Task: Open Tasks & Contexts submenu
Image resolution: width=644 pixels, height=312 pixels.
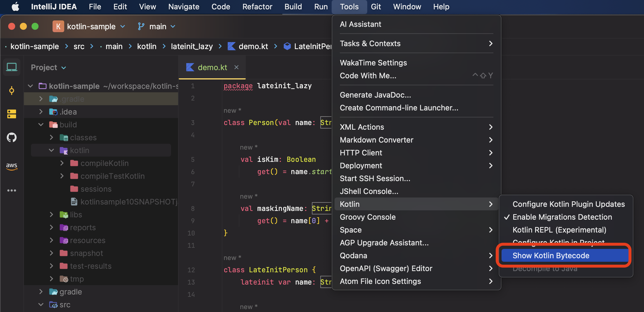Action: (x=416, y=44)
